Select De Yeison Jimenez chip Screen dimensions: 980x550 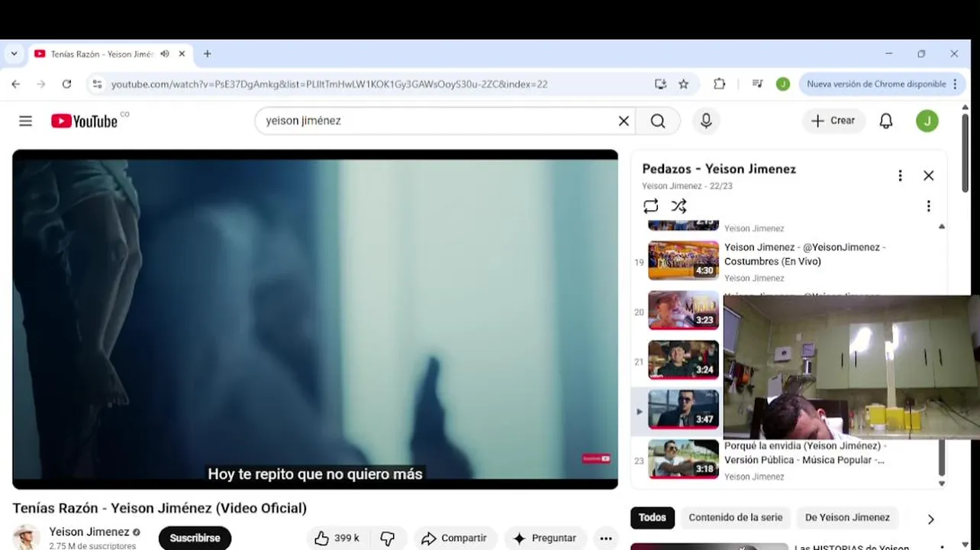point(847,517)
